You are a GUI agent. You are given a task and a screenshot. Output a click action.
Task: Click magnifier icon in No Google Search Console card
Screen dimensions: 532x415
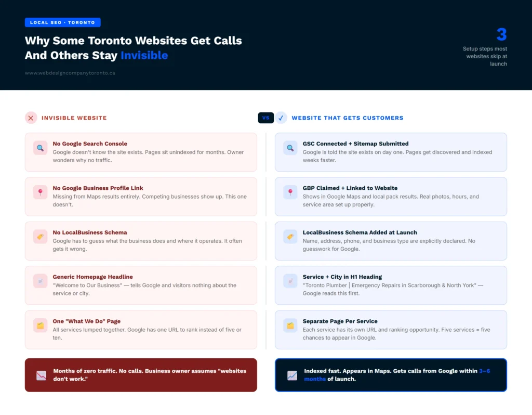[41, 148]
